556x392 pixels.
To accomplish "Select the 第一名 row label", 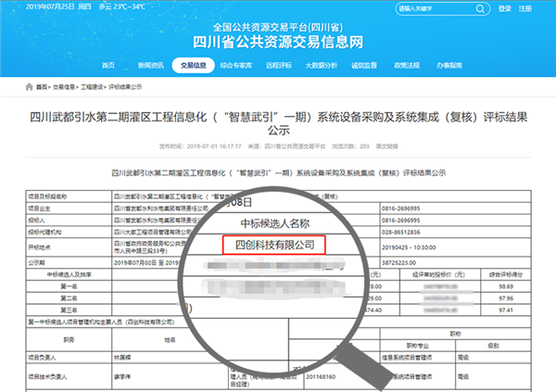I will point(69,286).
